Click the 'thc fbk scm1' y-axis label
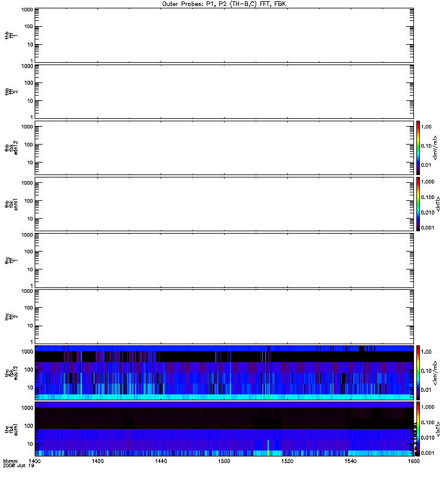 point(11,429)
